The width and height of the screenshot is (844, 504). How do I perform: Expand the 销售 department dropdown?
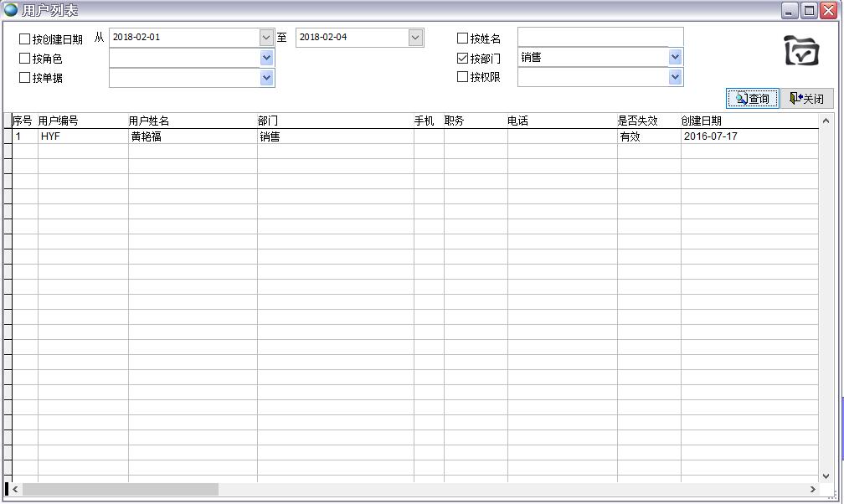(675, 57)
